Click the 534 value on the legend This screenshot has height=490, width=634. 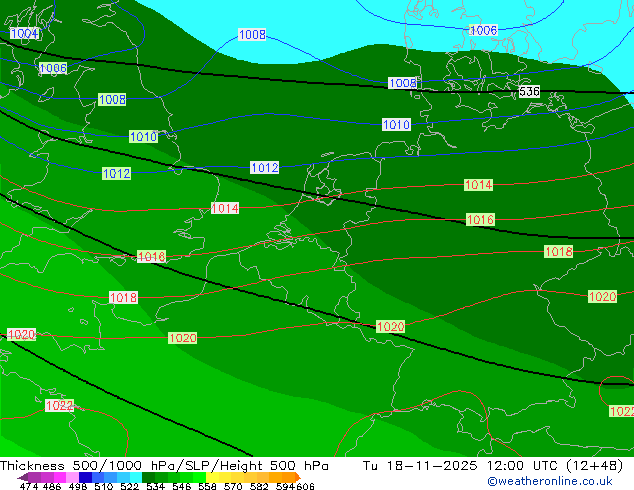(x=156, y=486)
